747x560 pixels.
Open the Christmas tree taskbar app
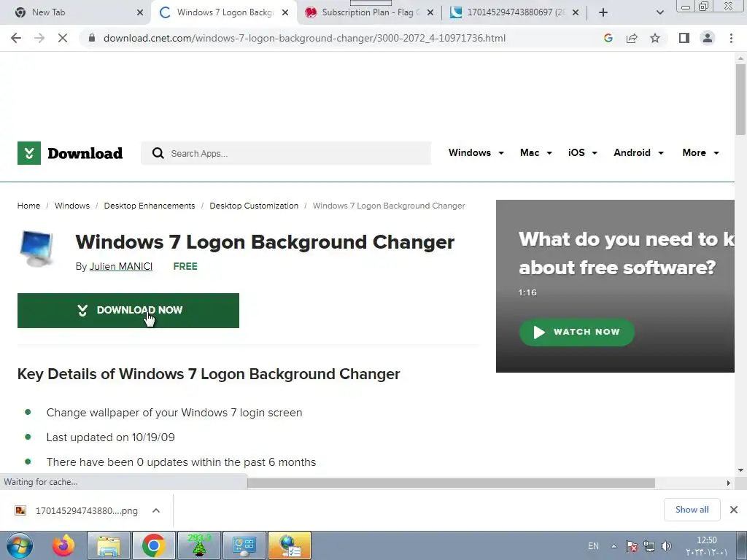pos(199,545)
